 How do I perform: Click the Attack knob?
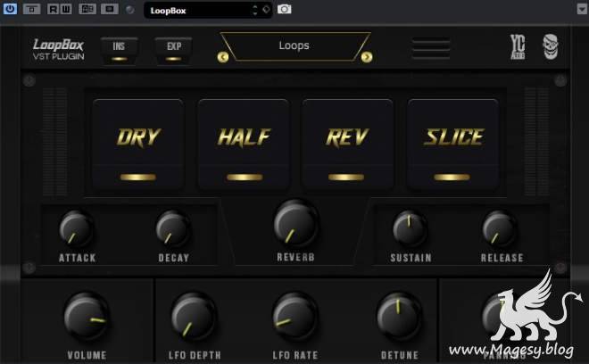click(77, 229)
